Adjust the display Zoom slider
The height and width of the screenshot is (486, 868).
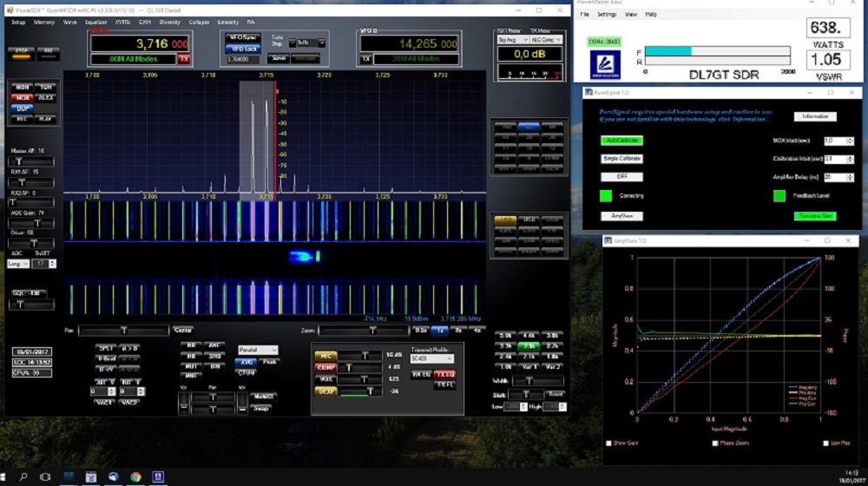363,331
